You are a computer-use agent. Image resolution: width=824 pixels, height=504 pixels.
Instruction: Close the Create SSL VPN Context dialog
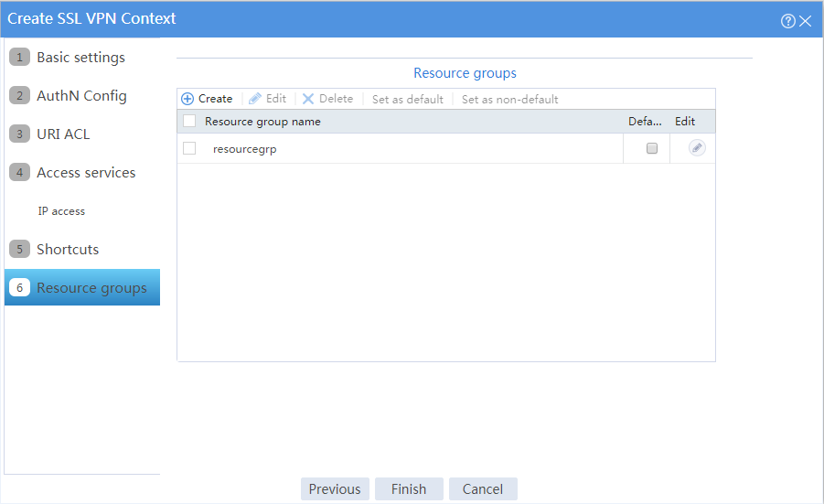coord(805,21)
